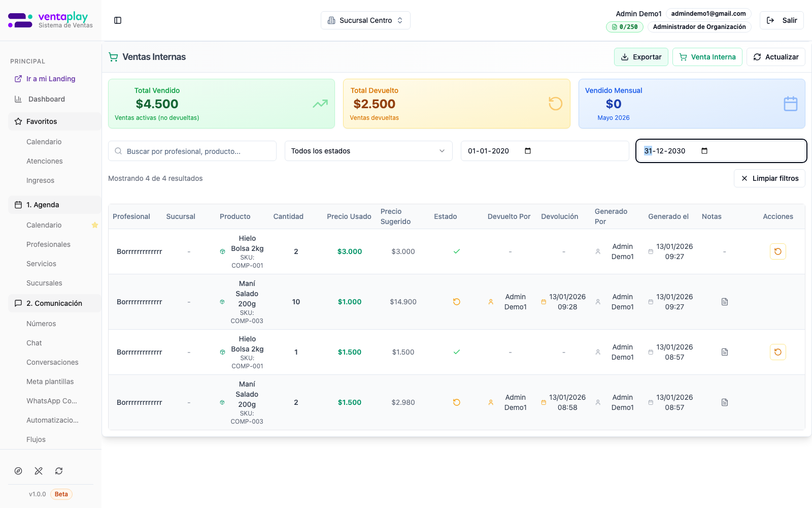
Task: Click the product cube icon for COMP-001 first row
Action: click(222, 251)
